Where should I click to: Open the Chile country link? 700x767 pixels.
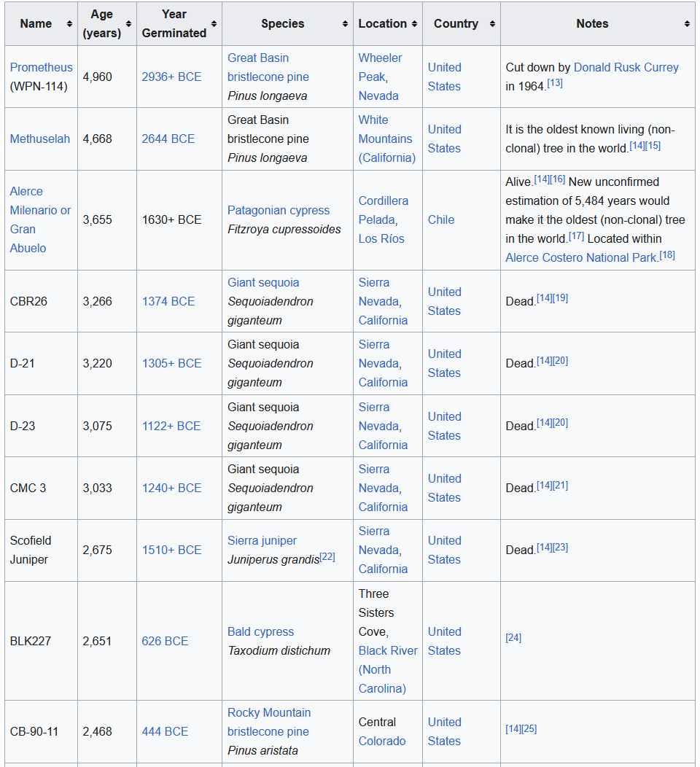tap(440, 220)
